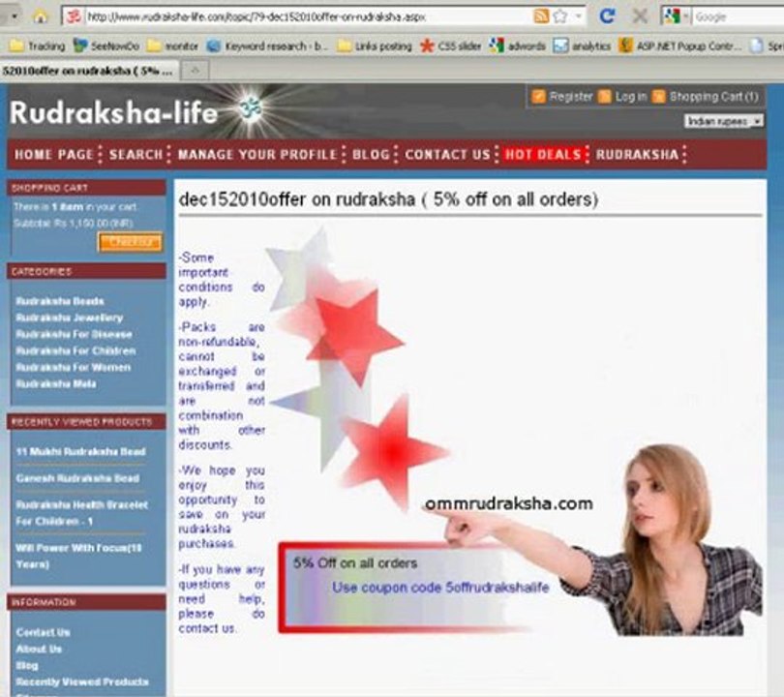Open the Links posting bookmarks folder
The width and height of the screenshot is (784, 697).
pos(375,46)
